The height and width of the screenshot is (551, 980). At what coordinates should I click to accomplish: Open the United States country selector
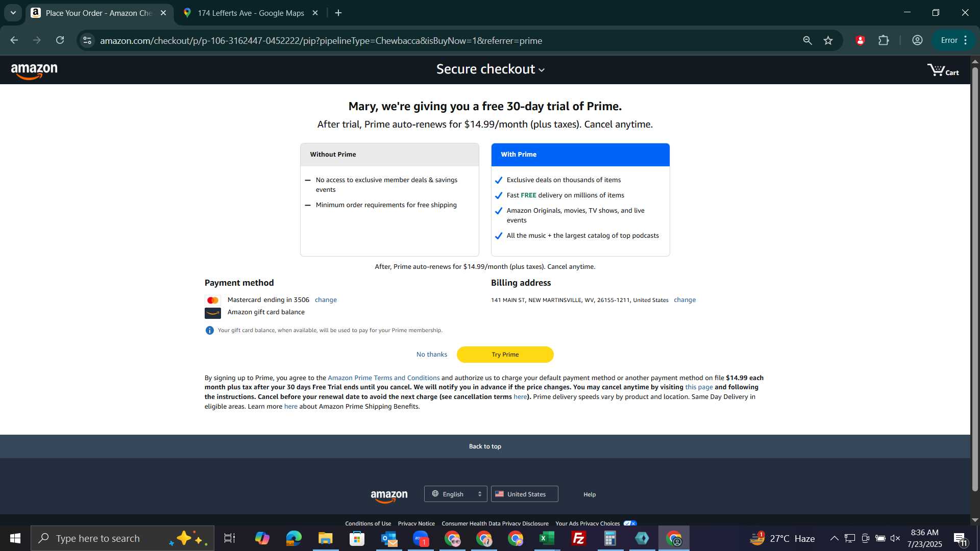point(524,494)
